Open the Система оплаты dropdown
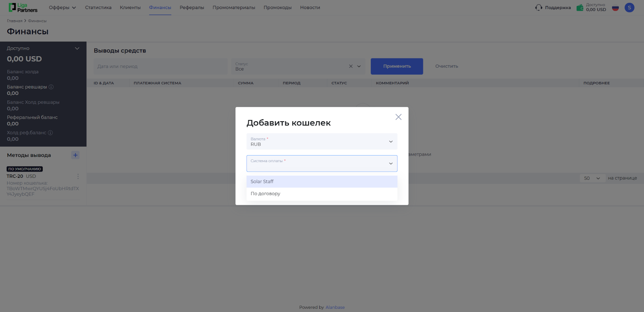This screenshot has width=644, height=312. tap(322, 163)
